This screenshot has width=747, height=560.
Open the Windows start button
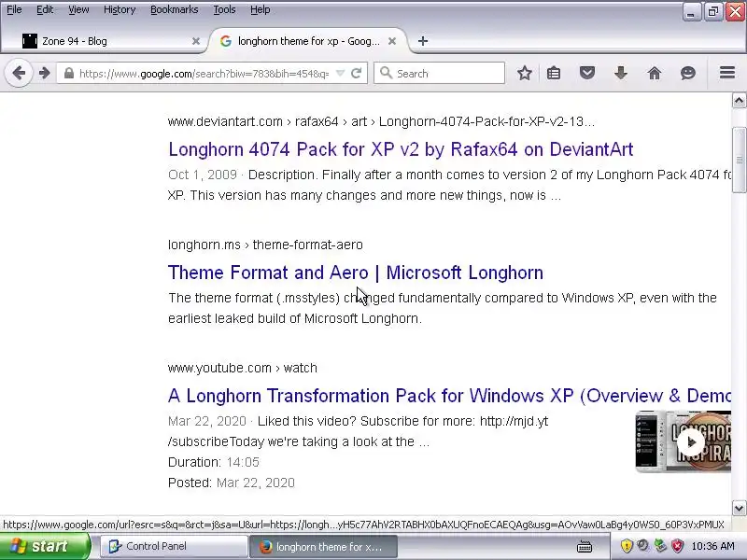[45, 546]
